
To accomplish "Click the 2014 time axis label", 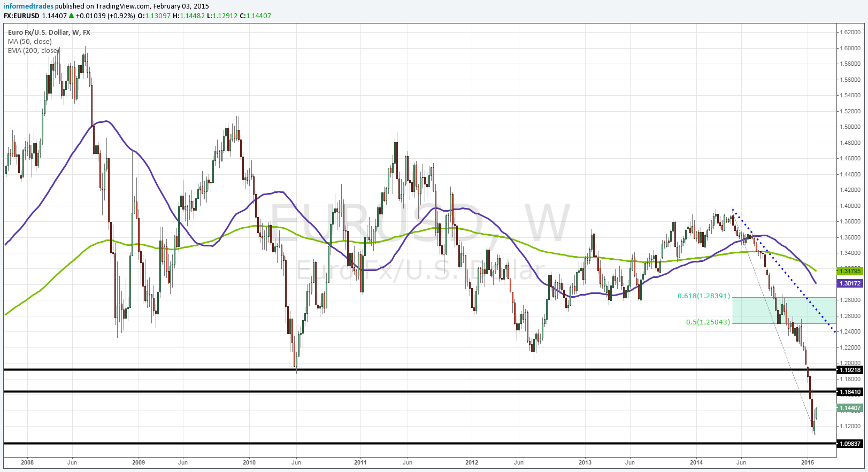I will coord(696,462).
